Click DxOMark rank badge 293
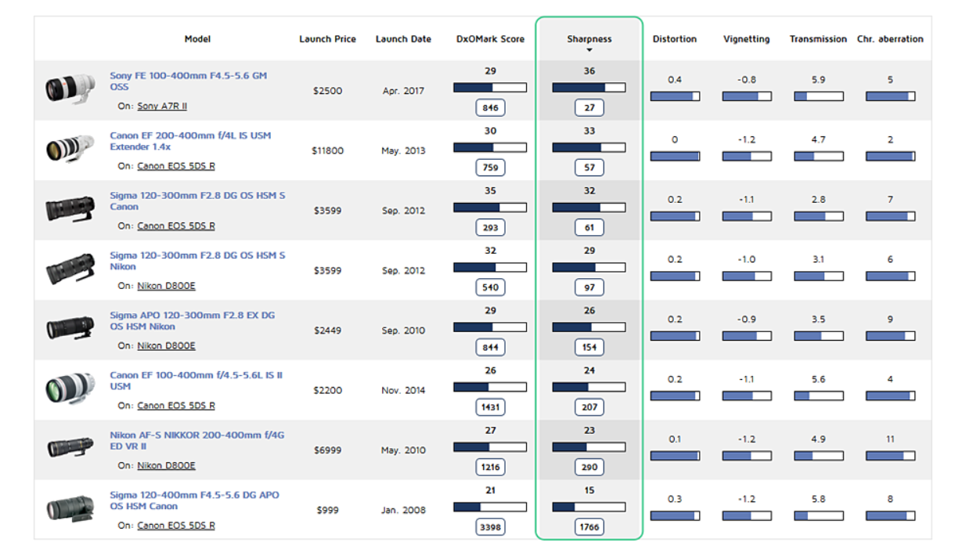Image resolution: width=980 pixels, height=553 pixels. 490,227
